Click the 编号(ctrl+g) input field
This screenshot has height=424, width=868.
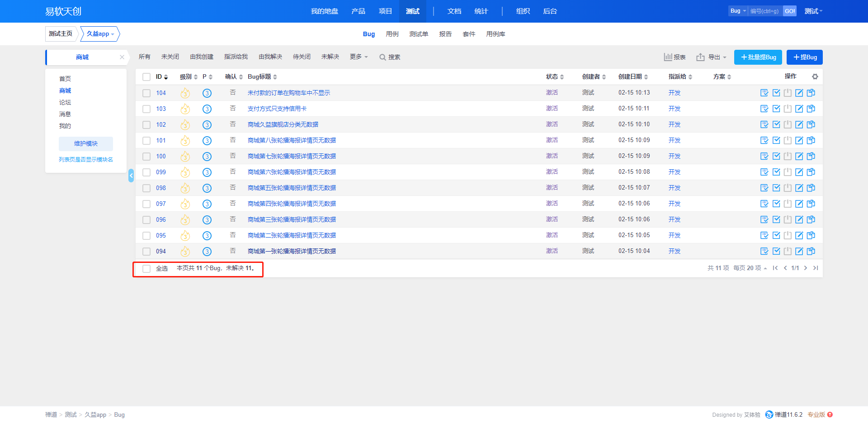pos(765,11)
